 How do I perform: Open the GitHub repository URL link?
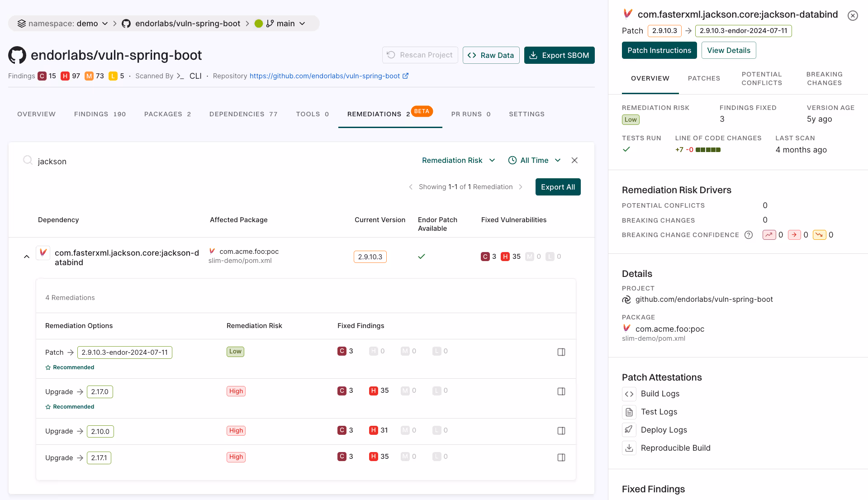325,76
